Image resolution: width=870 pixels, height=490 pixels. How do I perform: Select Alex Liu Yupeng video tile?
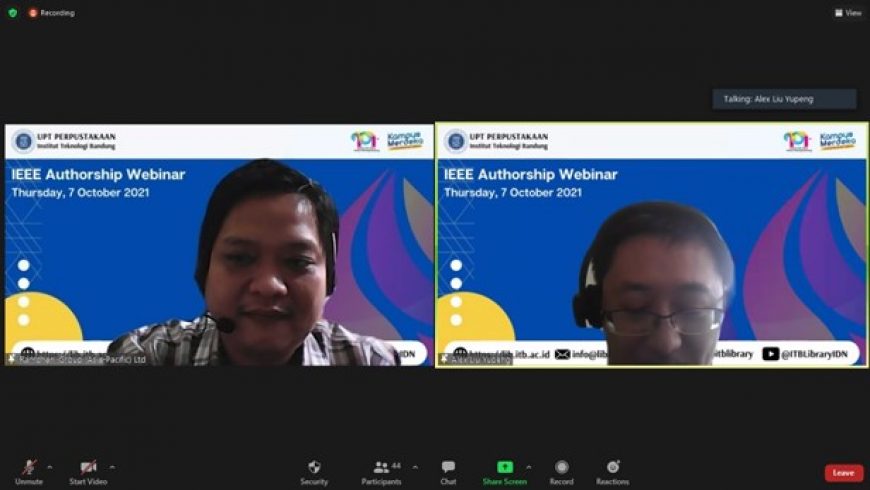pos(651,245)
